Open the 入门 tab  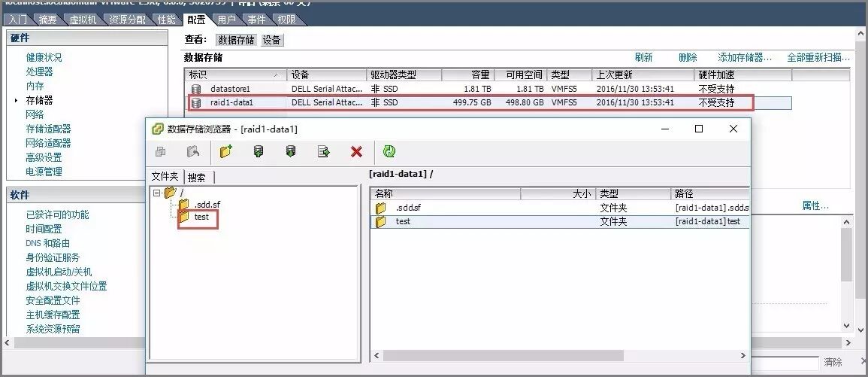(x=18, y=20)
